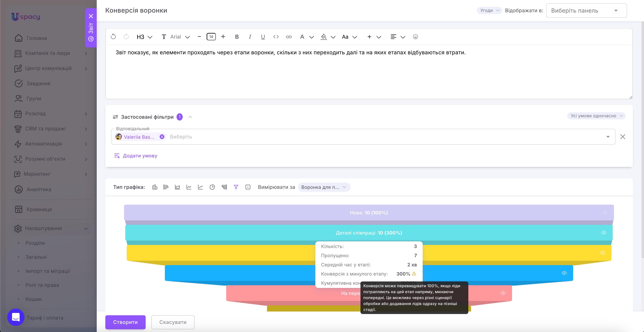Undo the last edit in the editor
This screenshot has width=644, height=332.
click(113, 37)
